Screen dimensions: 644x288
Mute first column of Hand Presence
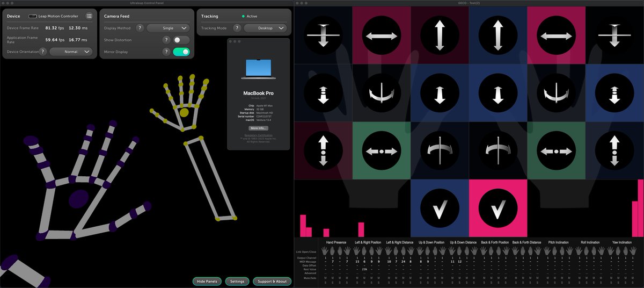[324, 278]
